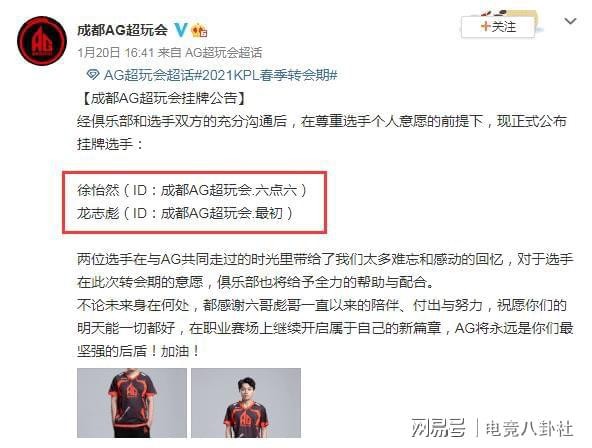View the first player jersey photo
This screenshot has height=448, width=592.
[132, 403]
